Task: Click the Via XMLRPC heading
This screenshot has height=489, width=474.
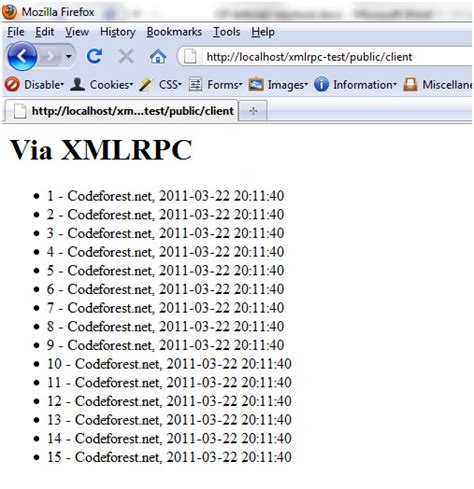Action: click(x=101, y=150)
